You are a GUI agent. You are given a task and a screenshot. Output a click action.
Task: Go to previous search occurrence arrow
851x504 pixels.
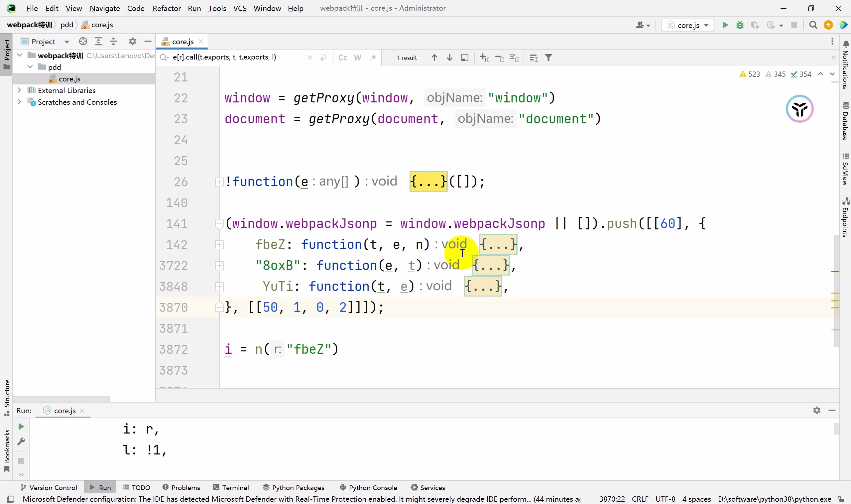pyautogui.click(x=434, y=58)
